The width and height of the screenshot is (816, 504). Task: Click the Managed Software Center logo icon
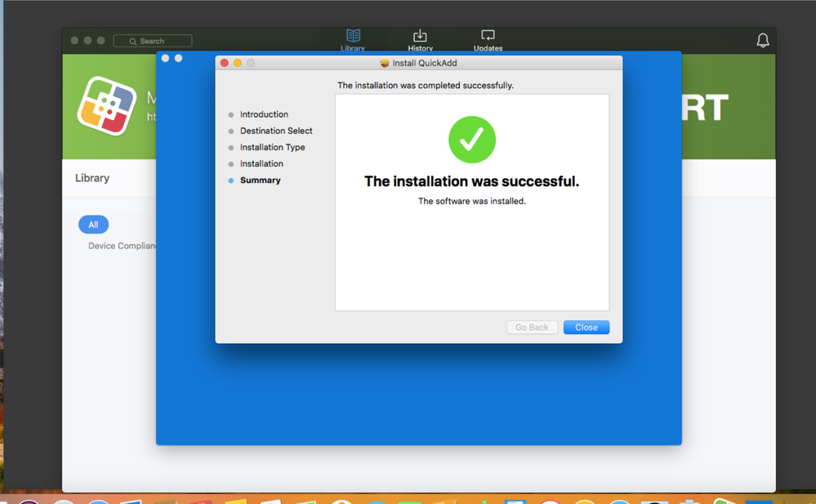pos(107,105)
